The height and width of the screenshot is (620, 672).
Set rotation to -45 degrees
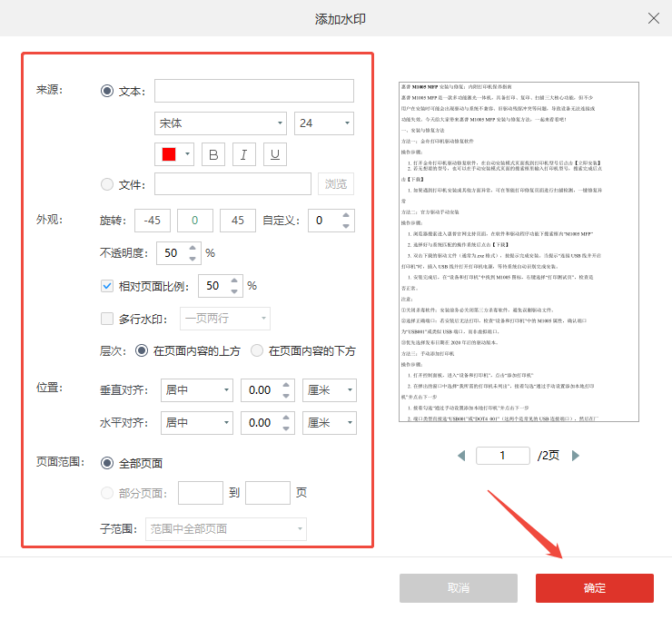coord(153,221)
